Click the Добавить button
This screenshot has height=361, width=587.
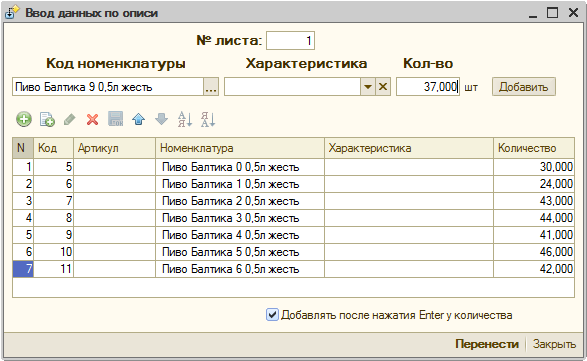pyautogui.click(x=523, y=87)
